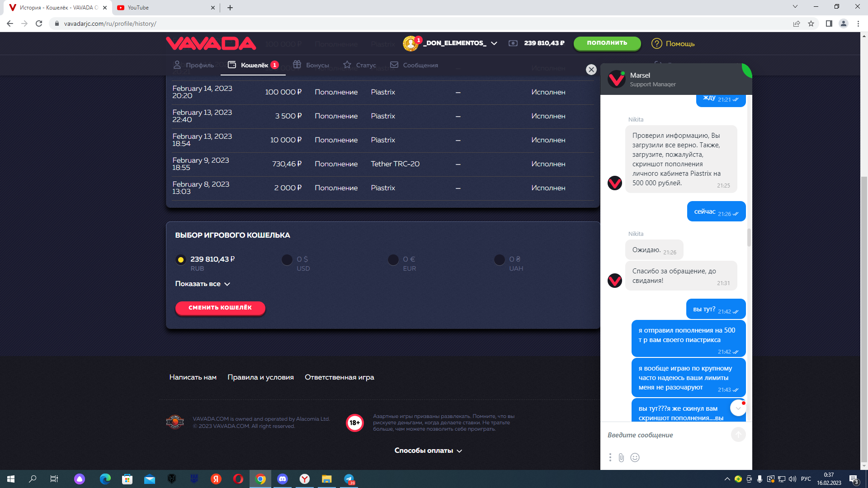Open Microsoft Edge from the taskbar
This screenshot has width=868, height=488.
(x=105, y=479)
